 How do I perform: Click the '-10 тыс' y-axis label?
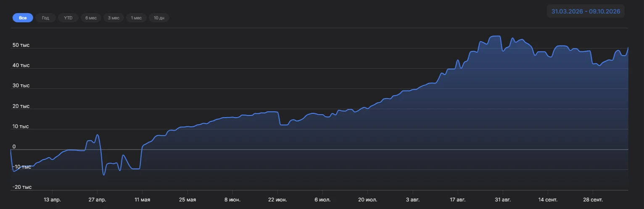click(x=21, y=167)
